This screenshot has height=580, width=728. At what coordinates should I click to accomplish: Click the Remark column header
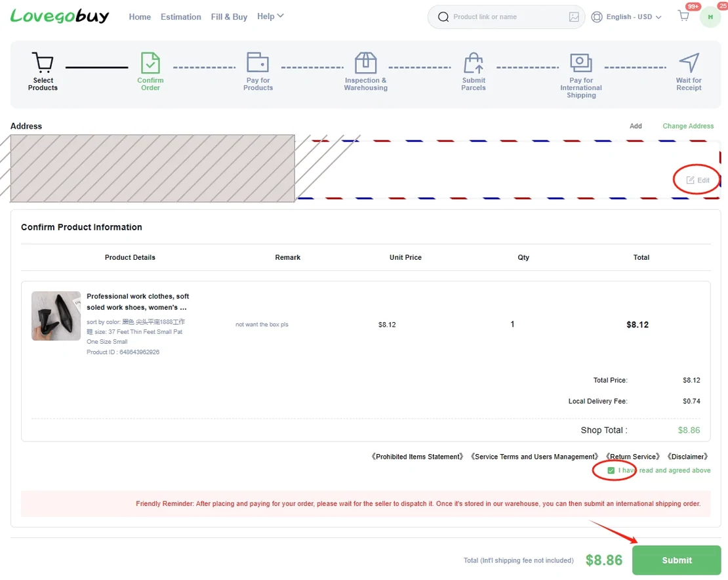[287, 257]
